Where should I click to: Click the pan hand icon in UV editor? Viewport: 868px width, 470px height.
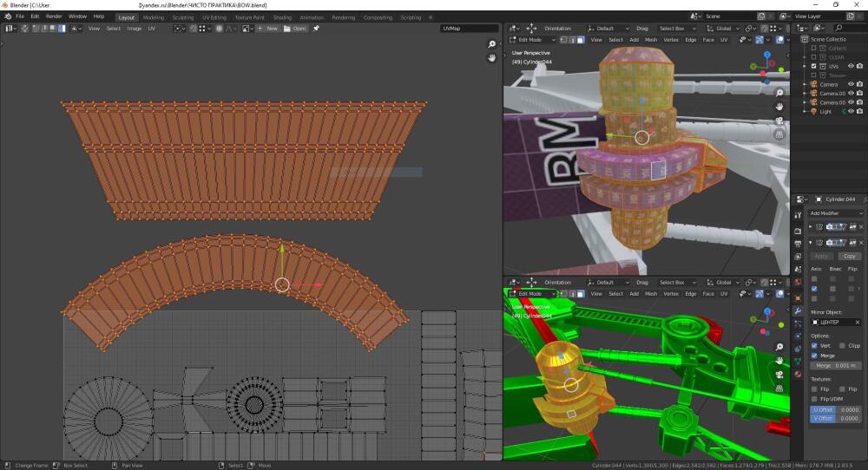click(x=491, y=57)
